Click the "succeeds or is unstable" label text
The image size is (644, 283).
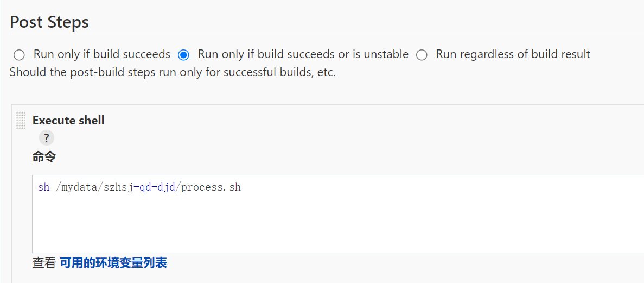tap(303, 54)
